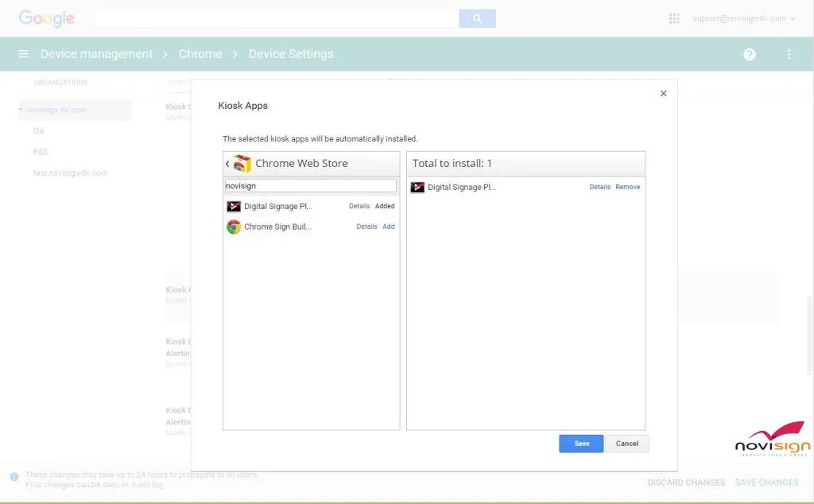814x504 pixels.
Task: Open the hamburger navigation menu
Action: pos(23,54)
